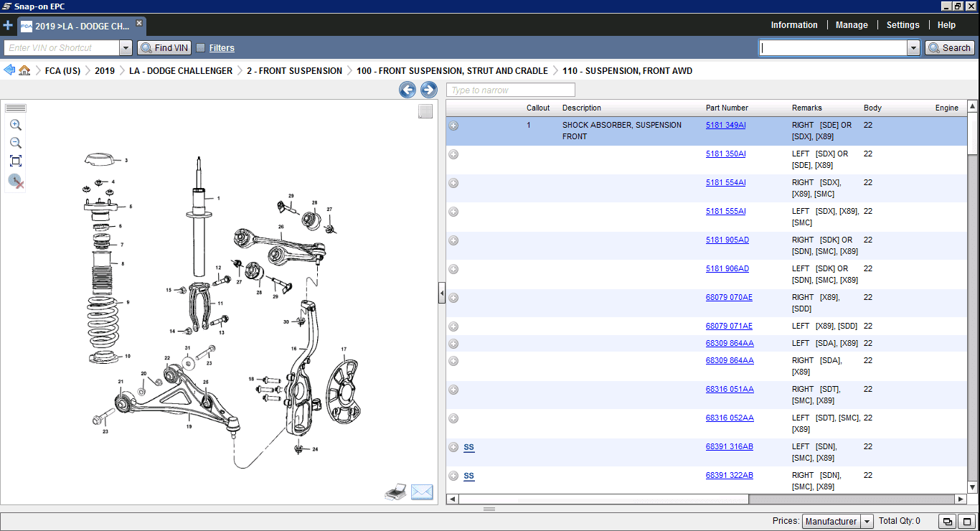Click the top-right search input field
The height and width of the screenshot is (531, 980).
tap(833, 48)
